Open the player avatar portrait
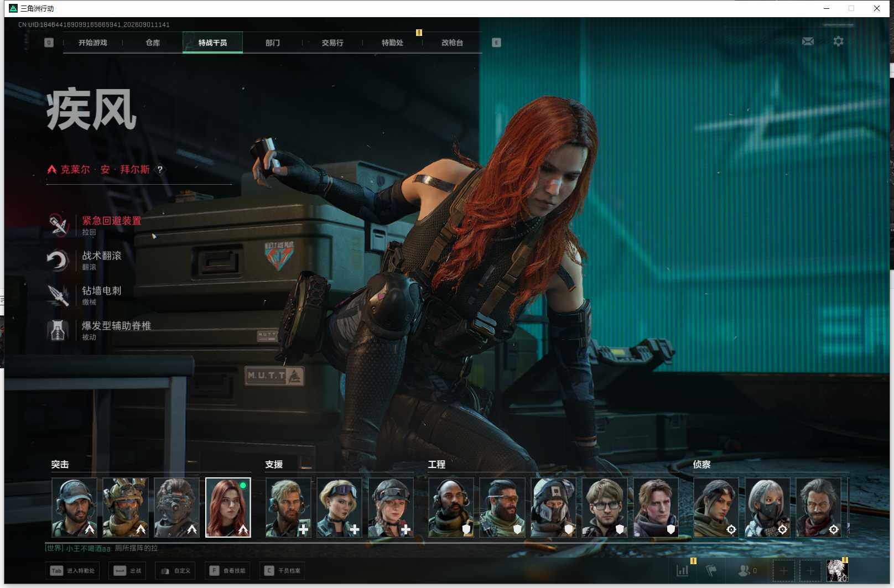894x588 pixels. tap(837, 570)
